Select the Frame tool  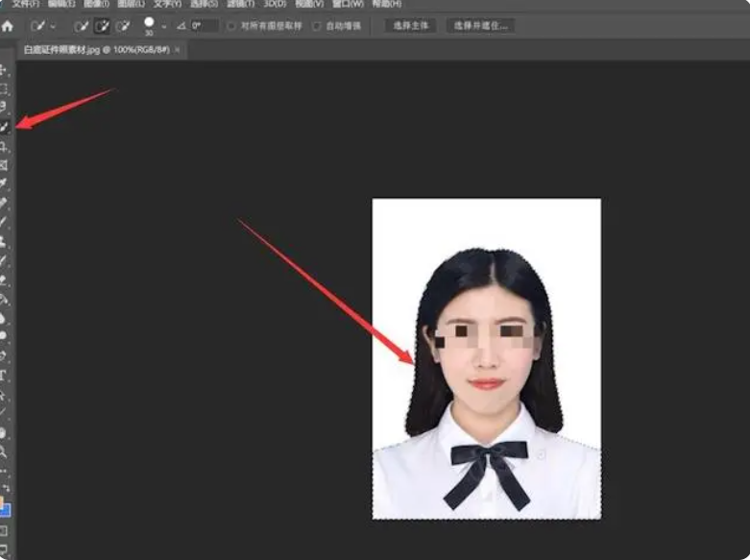tap(4, 165)
